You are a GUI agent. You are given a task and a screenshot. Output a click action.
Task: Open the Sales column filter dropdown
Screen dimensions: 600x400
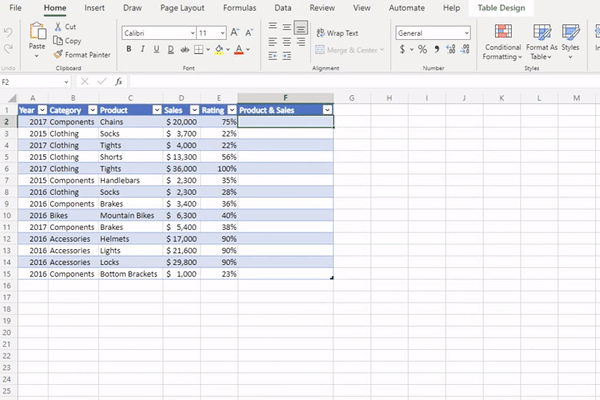point(194,110)
